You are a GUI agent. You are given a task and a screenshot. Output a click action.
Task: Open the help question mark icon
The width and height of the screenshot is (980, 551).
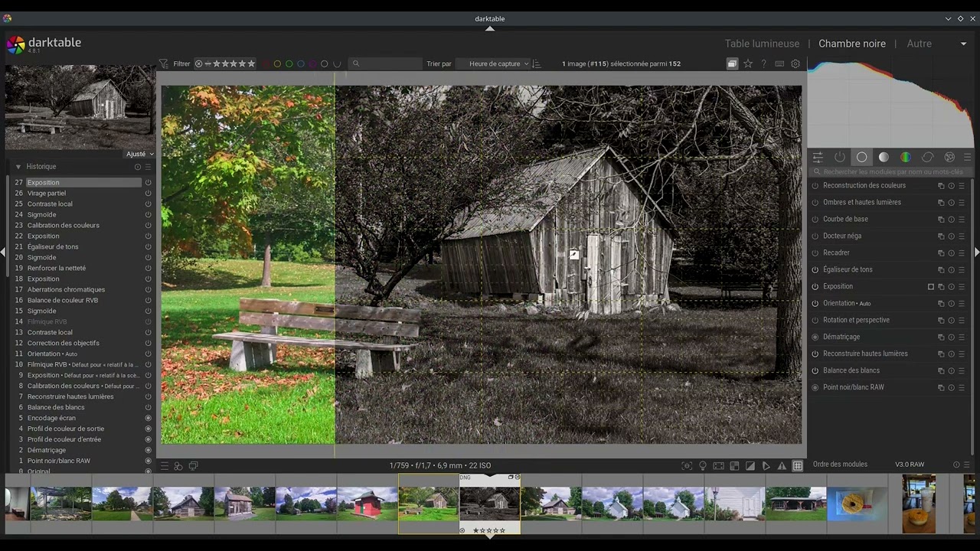[x=763, y=64]
